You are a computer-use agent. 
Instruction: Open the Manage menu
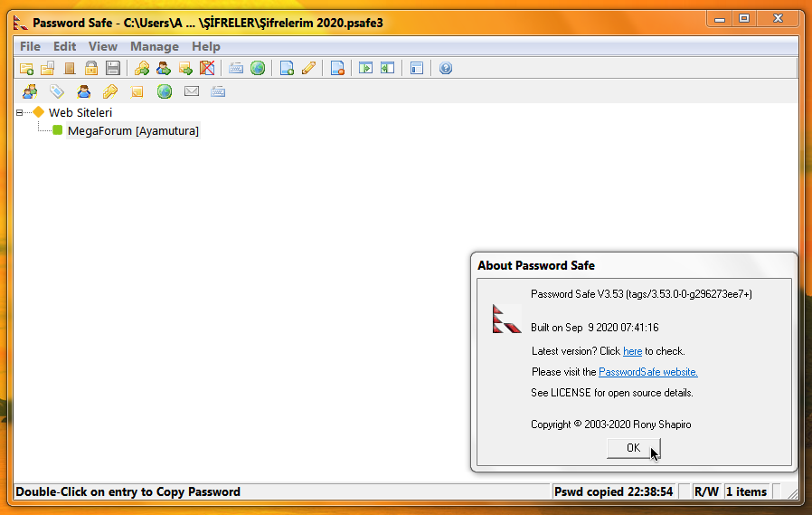click(x=155, y=47)
